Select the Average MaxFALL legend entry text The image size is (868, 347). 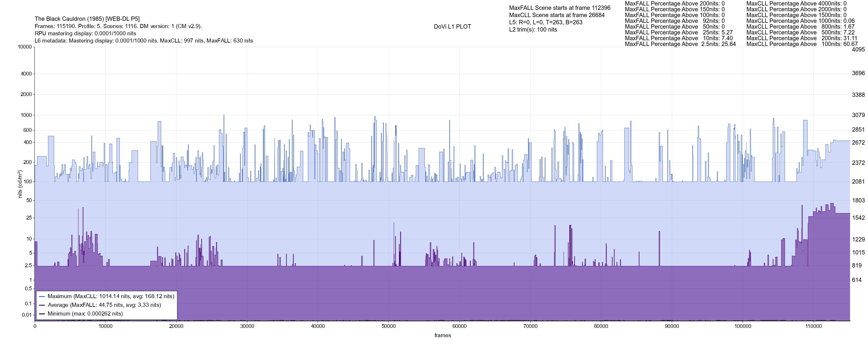click(x=104, y=305)
